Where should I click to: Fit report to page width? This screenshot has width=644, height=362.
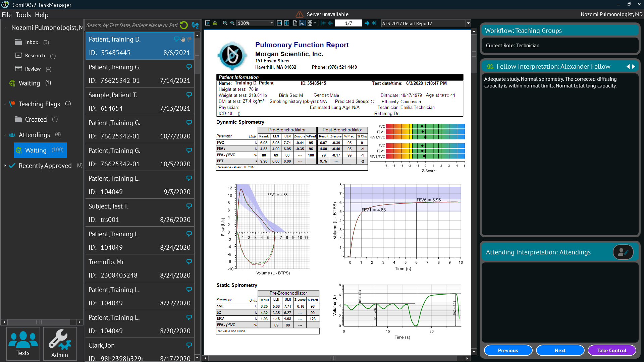click(x=279, y=23)
